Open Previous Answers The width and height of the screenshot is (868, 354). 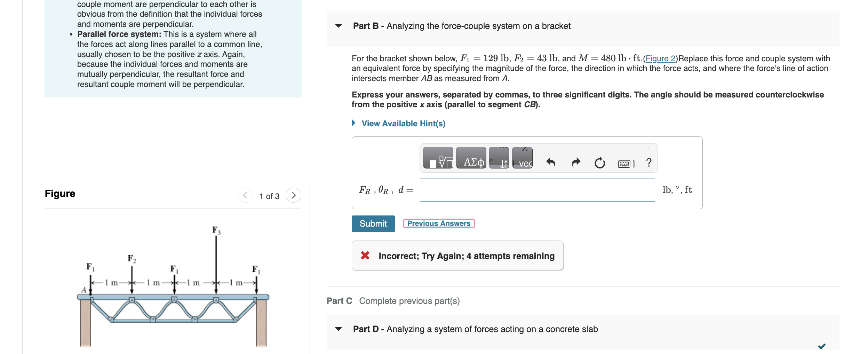(438, 223)
